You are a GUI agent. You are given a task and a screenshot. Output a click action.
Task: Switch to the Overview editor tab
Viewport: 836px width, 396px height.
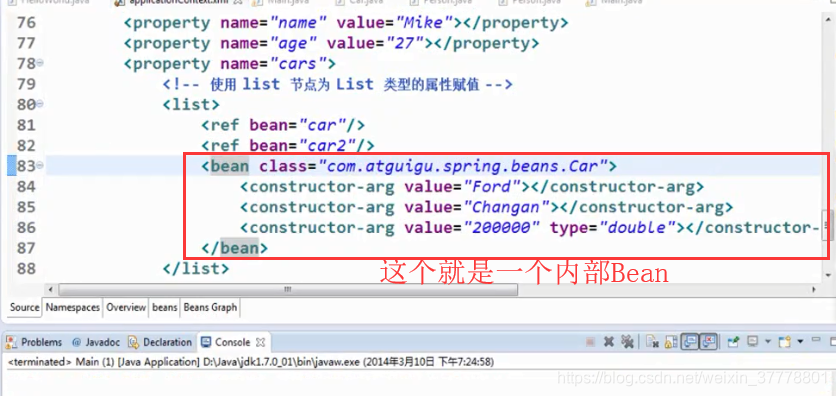pos(126,307)
